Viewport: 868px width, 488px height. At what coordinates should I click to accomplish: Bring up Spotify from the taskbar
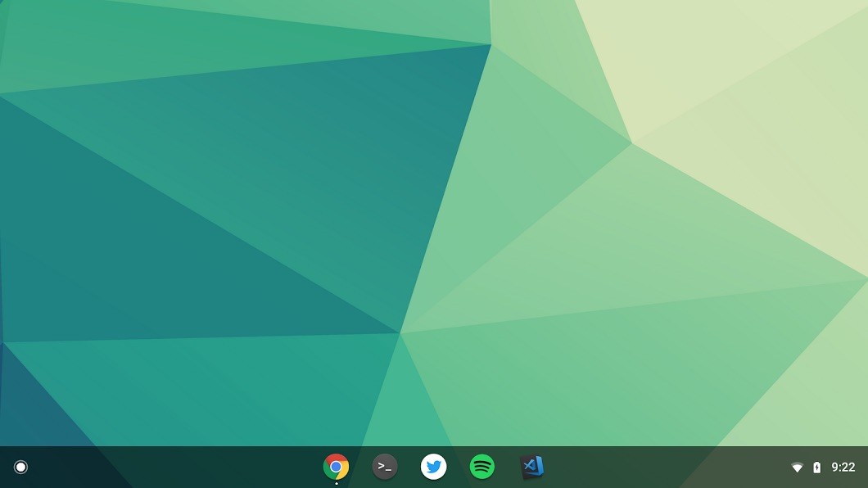click(482, 467)
